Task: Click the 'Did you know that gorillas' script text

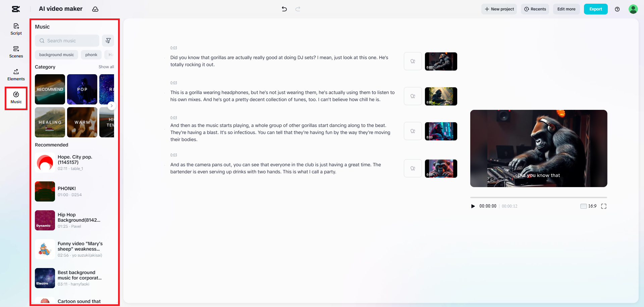Action: coord(279,61)
